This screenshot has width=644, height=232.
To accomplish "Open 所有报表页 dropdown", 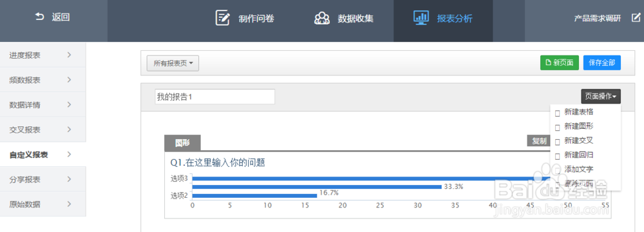I will pyautogui.click(x=173, y=63).
